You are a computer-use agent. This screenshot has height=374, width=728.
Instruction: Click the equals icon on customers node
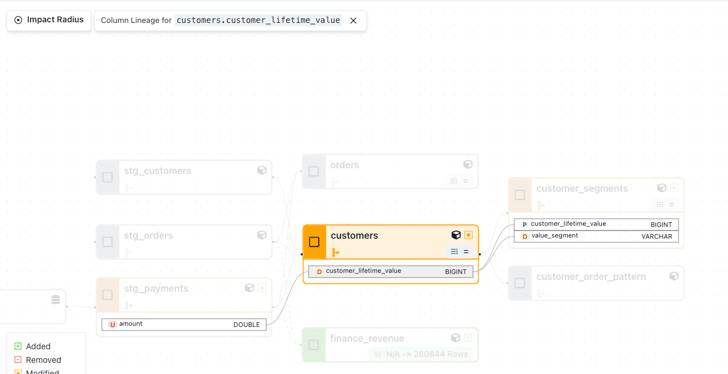coord(466,251)
